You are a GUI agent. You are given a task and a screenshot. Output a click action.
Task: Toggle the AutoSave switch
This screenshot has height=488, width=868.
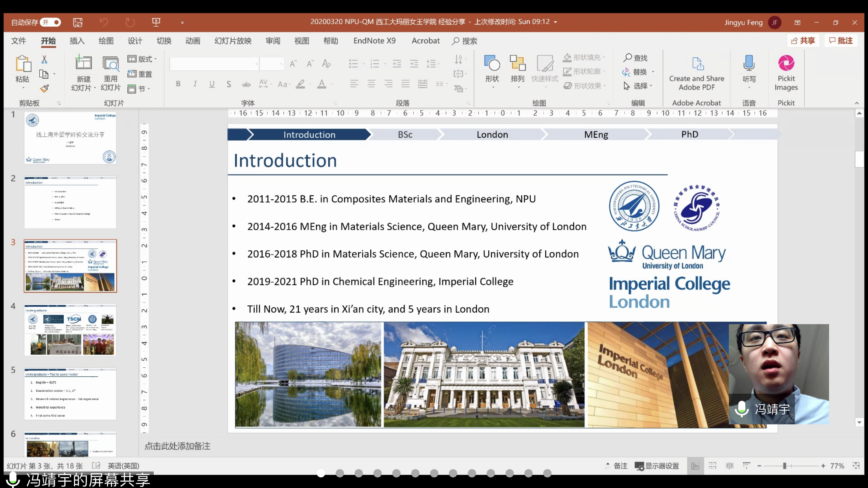point(51,22)
